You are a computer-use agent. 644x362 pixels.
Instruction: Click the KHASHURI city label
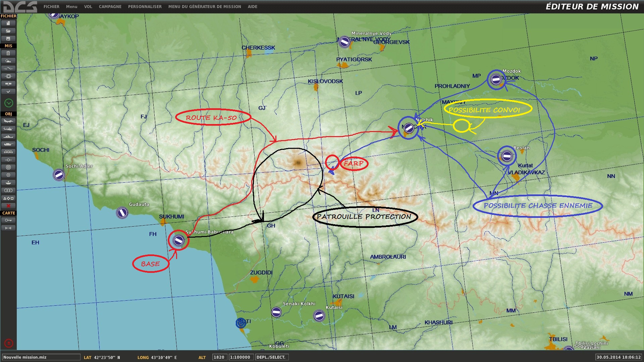coord(438,322)
